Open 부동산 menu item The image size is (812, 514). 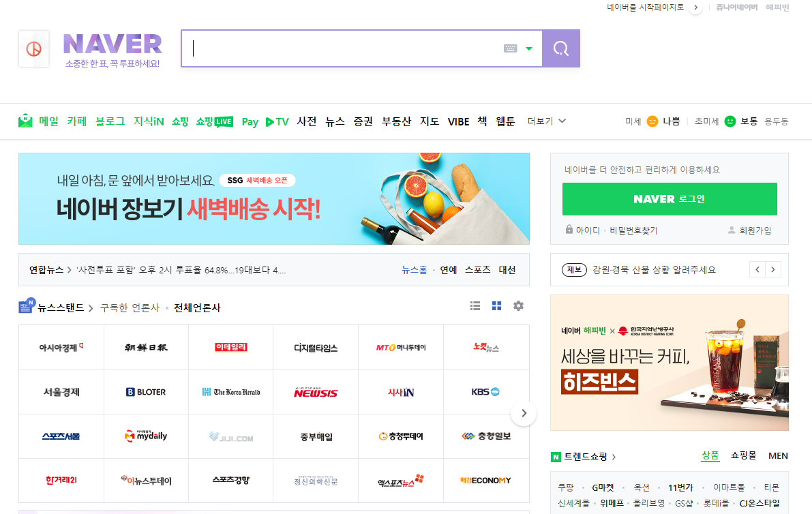(x=396, y=121)
